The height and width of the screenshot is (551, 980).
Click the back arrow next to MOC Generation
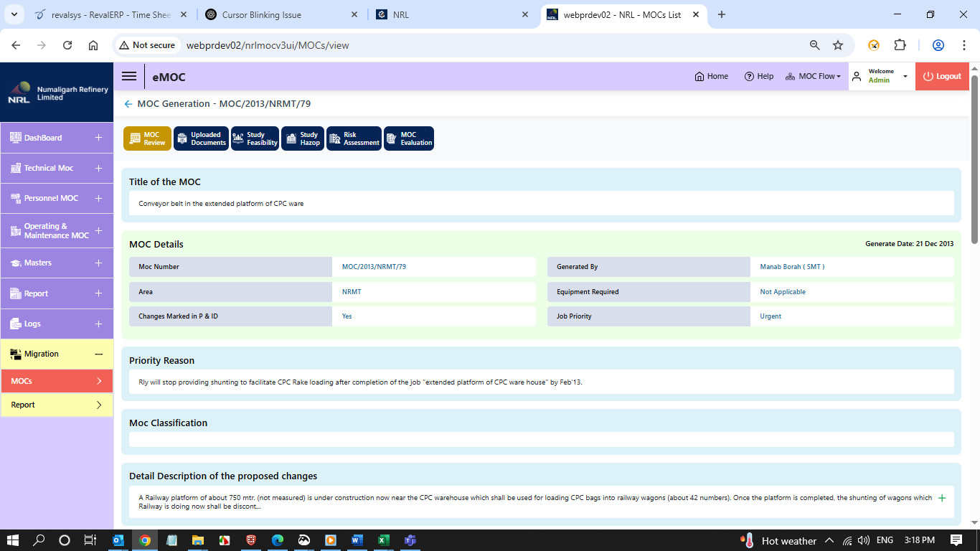128,104
